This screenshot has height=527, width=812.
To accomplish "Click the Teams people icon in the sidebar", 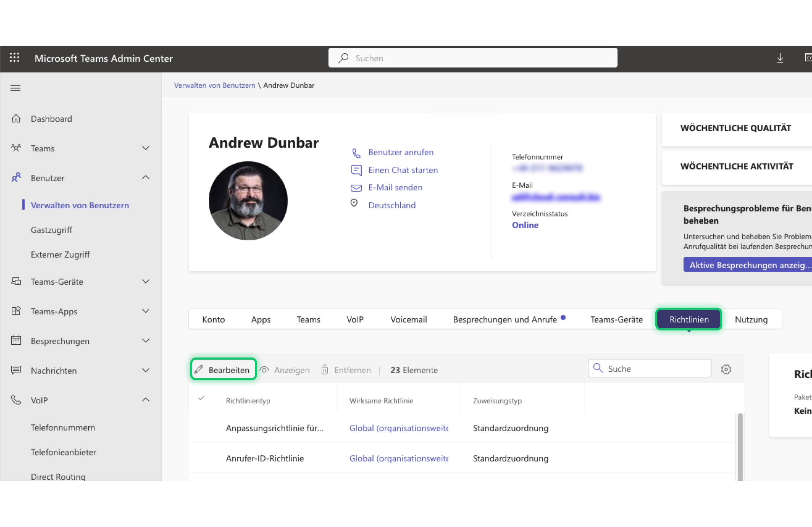I will (16, 148).
